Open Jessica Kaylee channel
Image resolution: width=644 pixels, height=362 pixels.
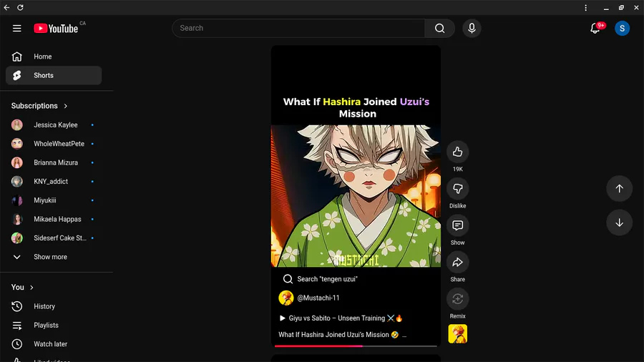tap(54, 124)
